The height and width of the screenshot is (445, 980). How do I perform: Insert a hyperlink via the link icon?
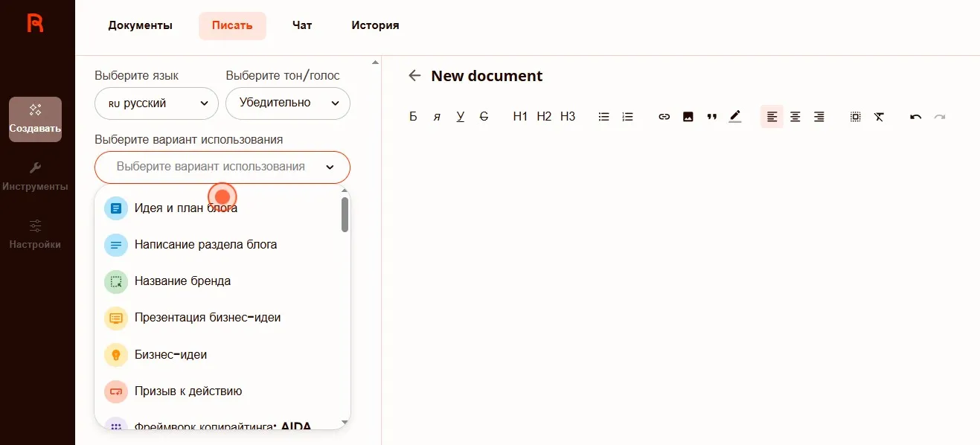[x=664, y=117]
